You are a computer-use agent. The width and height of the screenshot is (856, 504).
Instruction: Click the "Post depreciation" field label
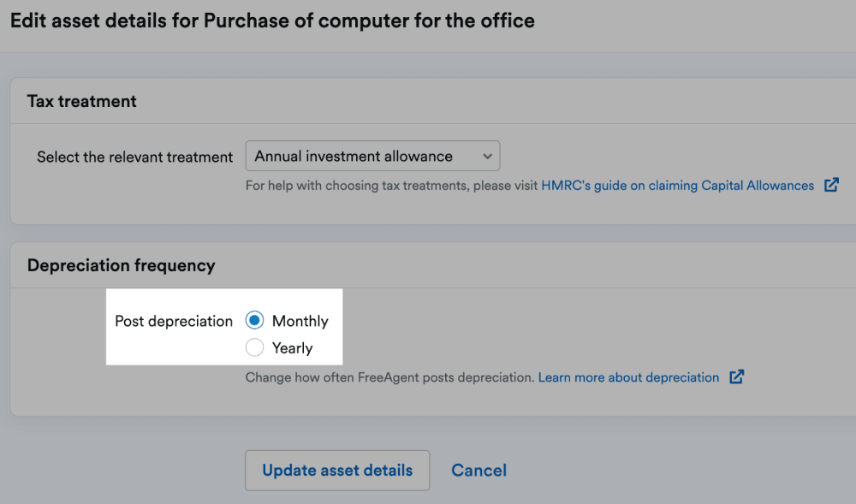click(x=174, y=322)
